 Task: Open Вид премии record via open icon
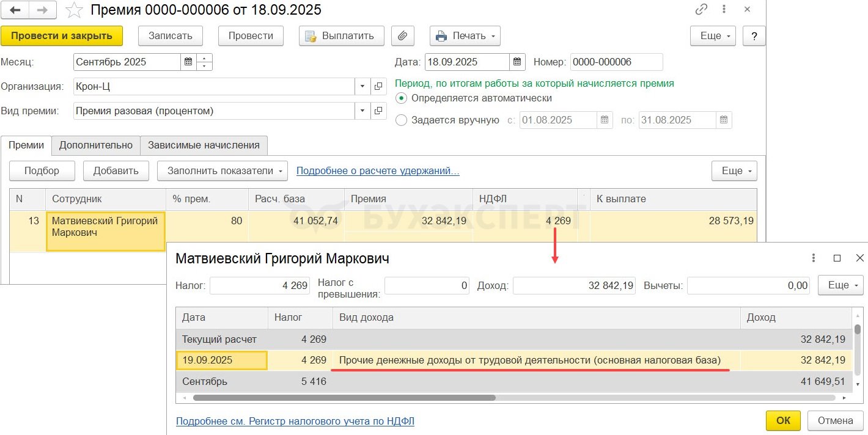pyautogui.click(x=378, y=111)
